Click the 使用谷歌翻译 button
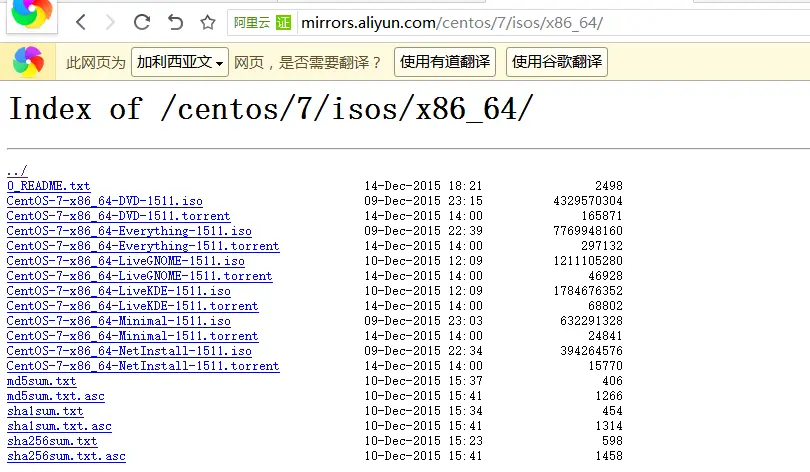810x472 pixels. pos(557,62)
